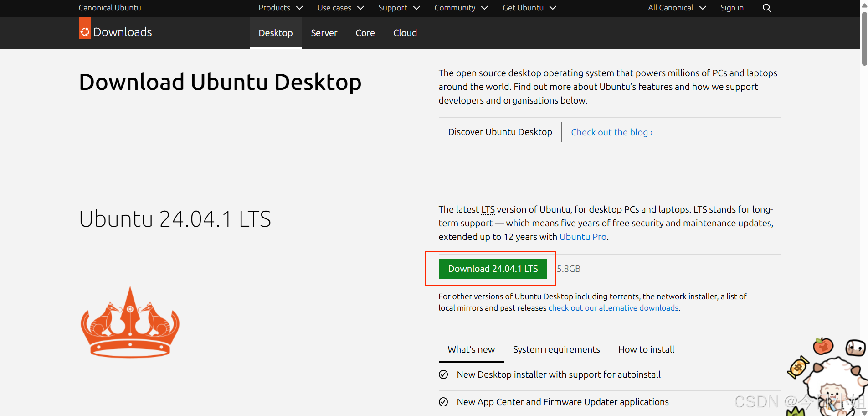This screenshot has width=868, height=416.
Task: Open the All Canonical dropdown
Action: click(x=677, y=8)
